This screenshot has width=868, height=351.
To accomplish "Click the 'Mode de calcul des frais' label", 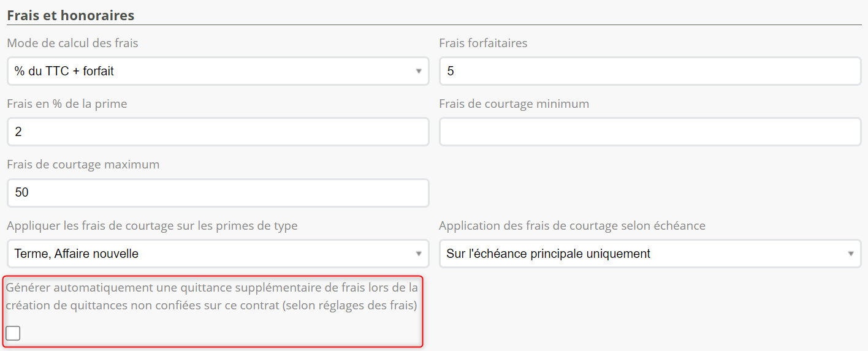I will [72, 43].
